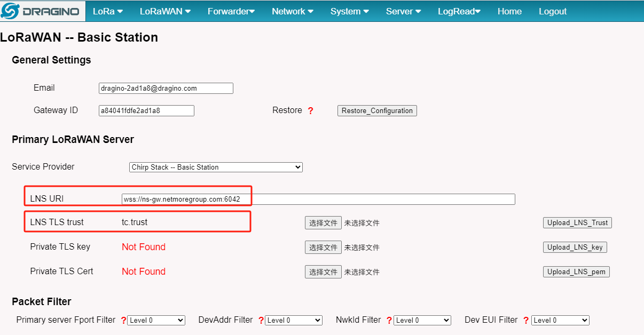
Task: Open the Forwarder menu
Action: [231, 11]
